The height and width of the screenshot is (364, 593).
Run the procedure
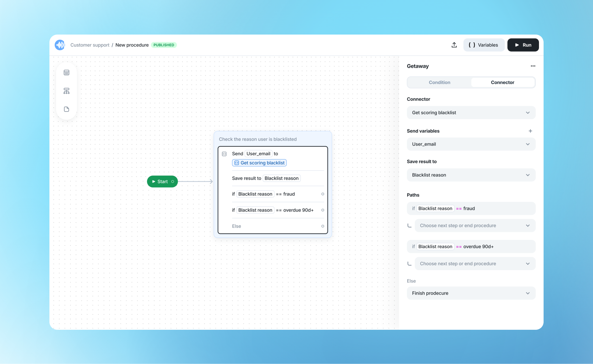coord(523,45)
